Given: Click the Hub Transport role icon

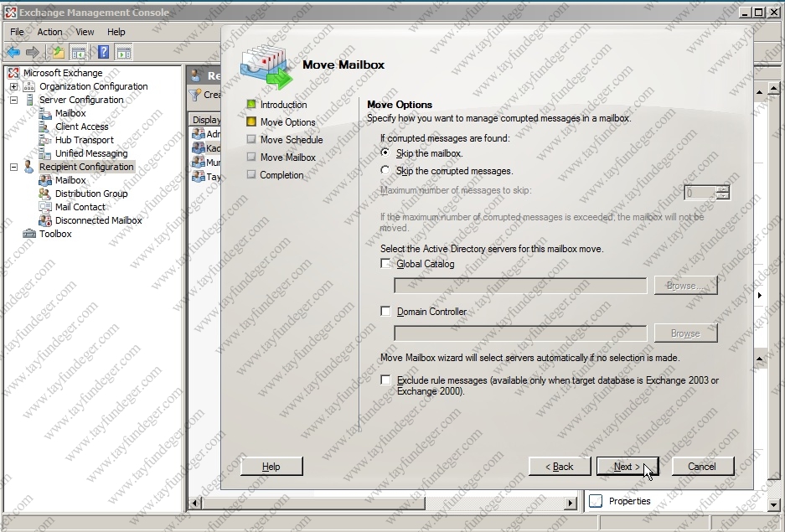Looking at the screenshot, I should (45, 140).
